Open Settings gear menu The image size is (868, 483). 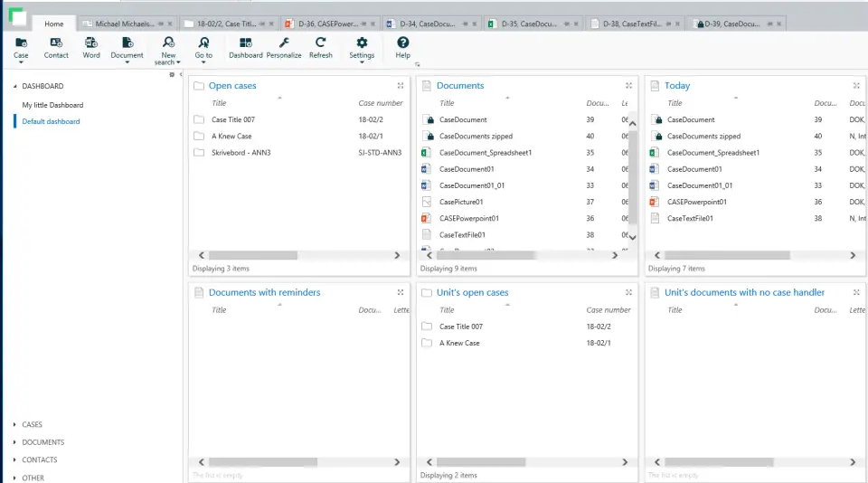coord(362,43)
